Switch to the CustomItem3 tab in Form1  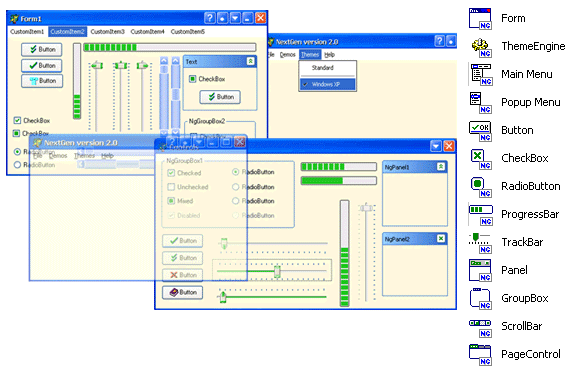click(107, 32)
